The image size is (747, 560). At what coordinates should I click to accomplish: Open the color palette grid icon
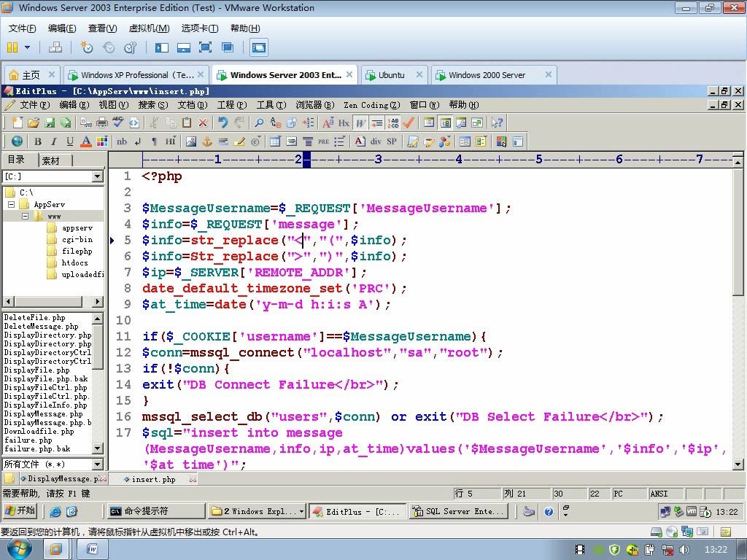[101, 141]
